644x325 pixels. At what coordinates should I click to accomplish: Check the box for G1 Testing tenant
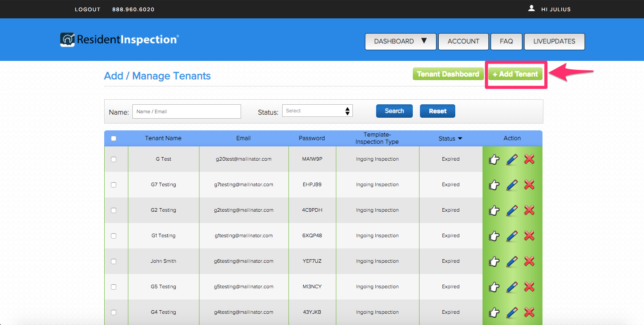coord(114,236)
